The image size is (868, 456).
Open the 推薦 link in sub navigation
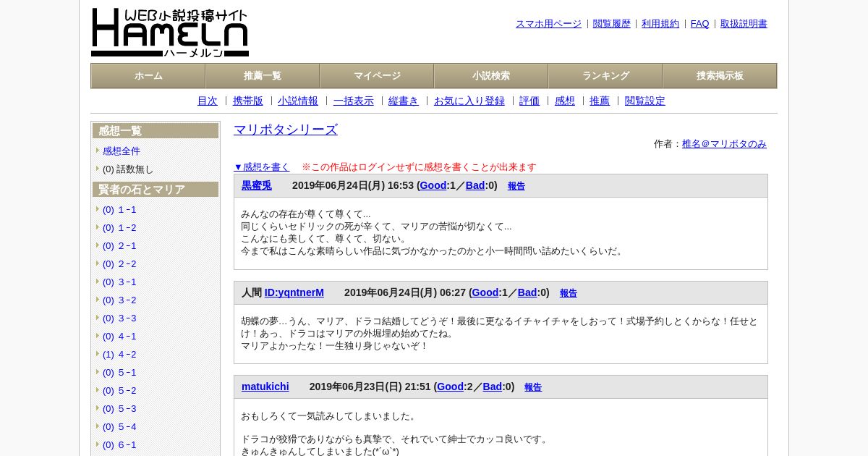click(600, 101)
